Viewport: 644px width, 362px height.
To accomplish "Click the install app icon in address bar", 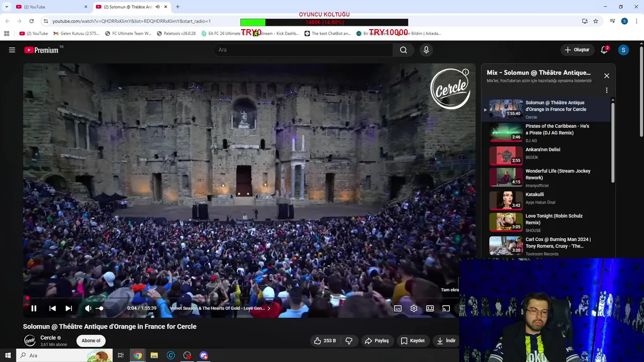I will (x=585, y=21).
